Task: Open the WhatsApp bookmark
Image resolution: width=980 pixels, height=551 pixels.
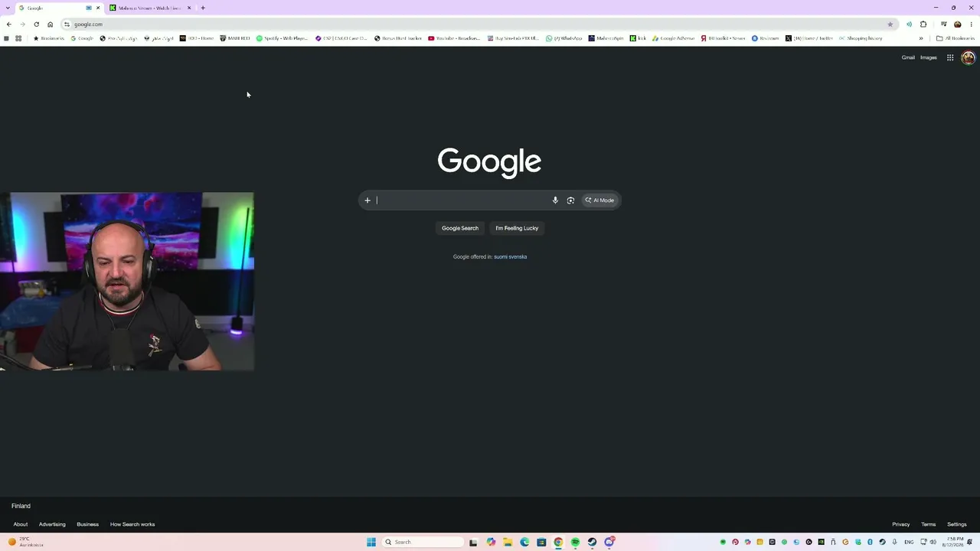Action: [x=563, y=38]
